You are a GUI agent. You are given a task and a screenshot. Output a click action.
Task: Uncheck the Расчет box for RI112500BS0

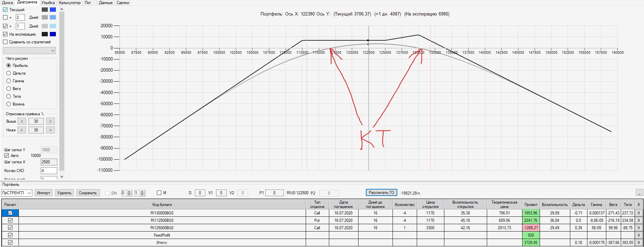pyautogui.click(x=10, y=220)
